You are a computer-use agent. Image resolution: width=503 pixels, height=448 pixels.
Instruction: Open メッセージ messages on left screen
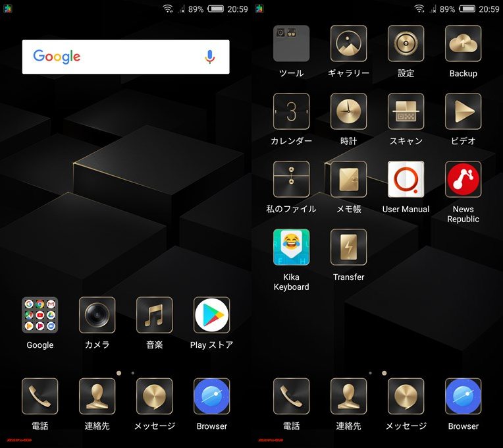154,396
